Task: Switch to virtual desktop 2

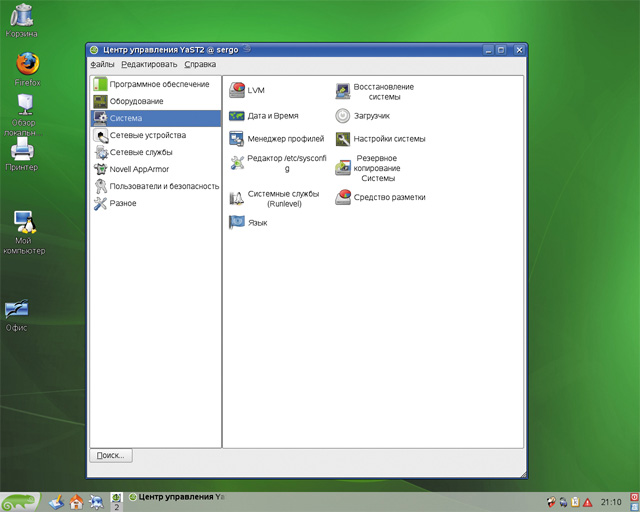Action: click(116, 507)
